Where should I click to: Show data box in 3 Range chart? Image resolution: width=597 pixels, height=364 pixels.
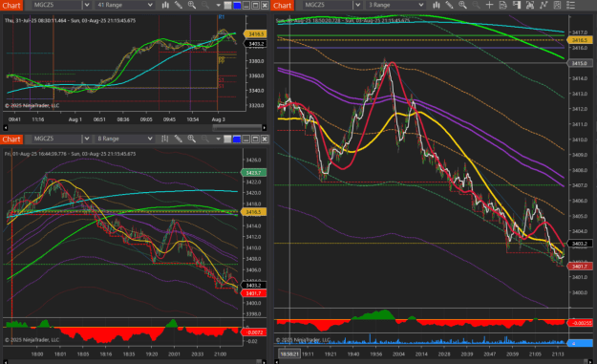pos(502,5)
